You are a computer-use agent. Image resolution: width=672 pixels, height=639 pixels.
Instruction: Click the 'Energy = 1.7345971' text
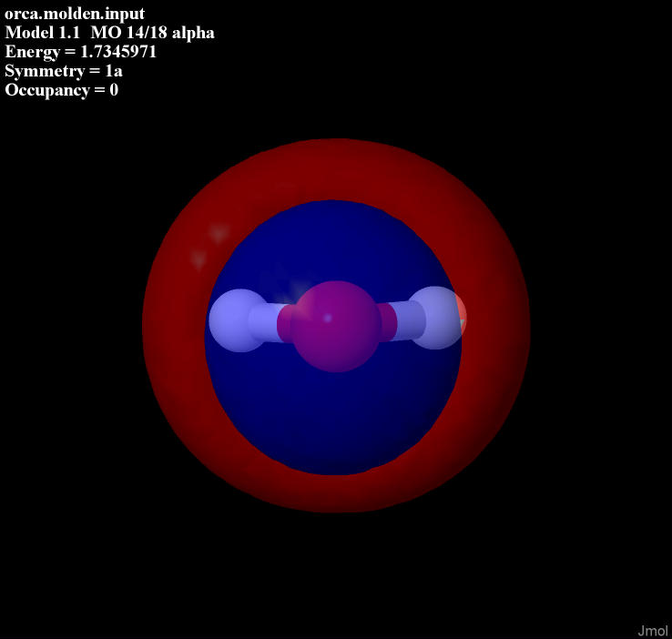click(80, 52)
